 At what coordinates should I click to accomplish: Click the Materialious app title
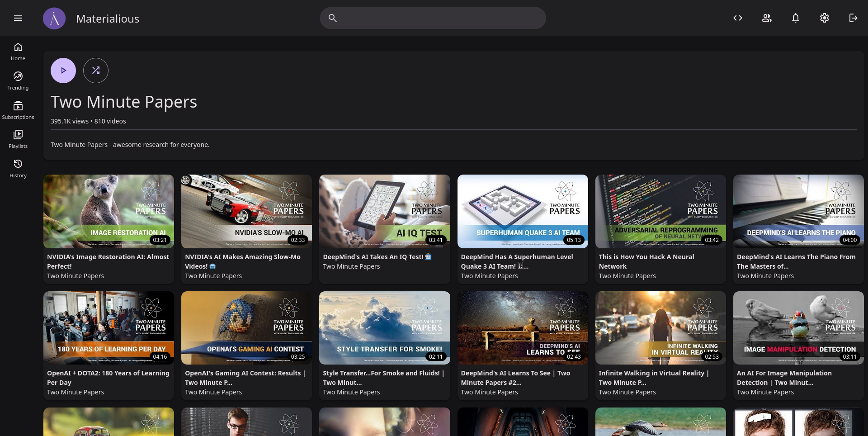tap(108, 19)
